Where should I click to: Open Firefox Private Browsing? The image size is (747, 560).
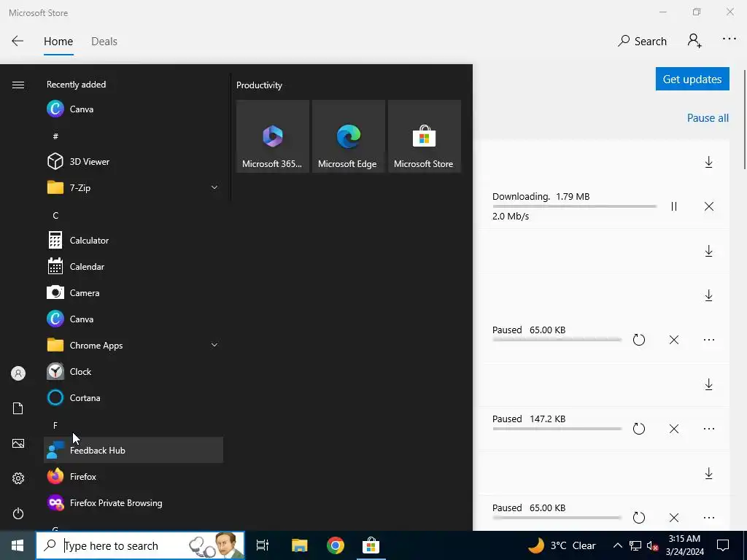[133, 502]
